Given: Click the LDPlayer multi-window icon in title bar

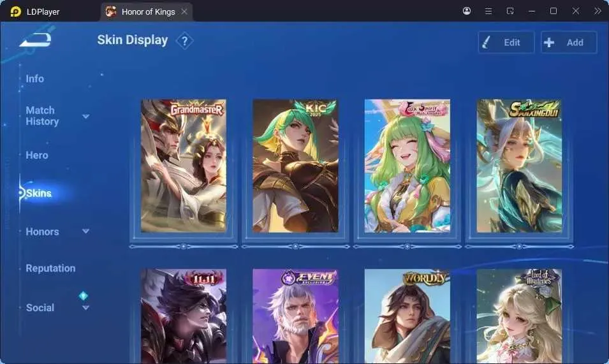Looking at the screenshot, I should 510,11.
